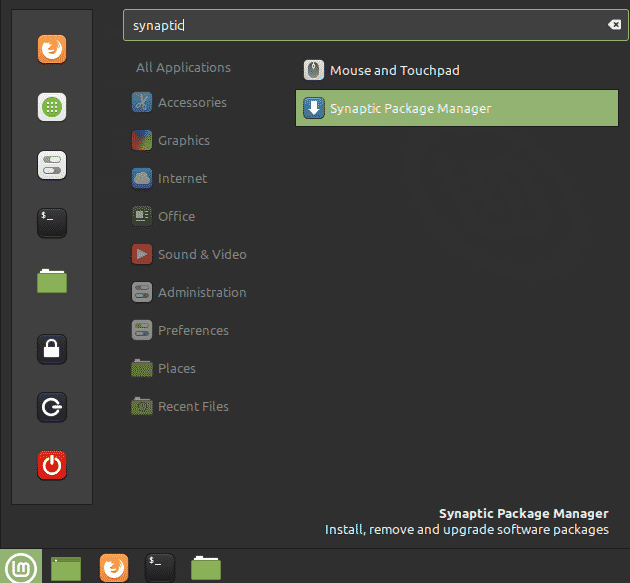Click the Recent Files folder icon
This screenshot has width=630, height=583.
pos(142,406)
